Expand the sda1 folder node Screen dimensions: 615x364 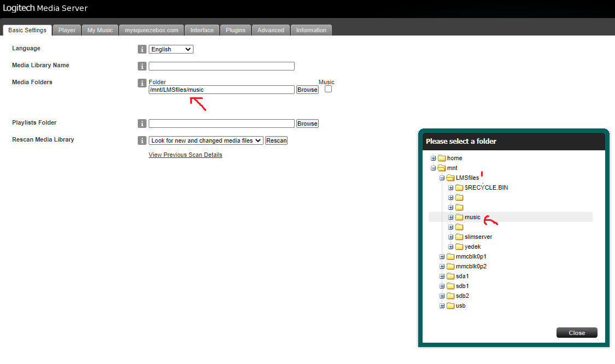[x=442, y=276]
